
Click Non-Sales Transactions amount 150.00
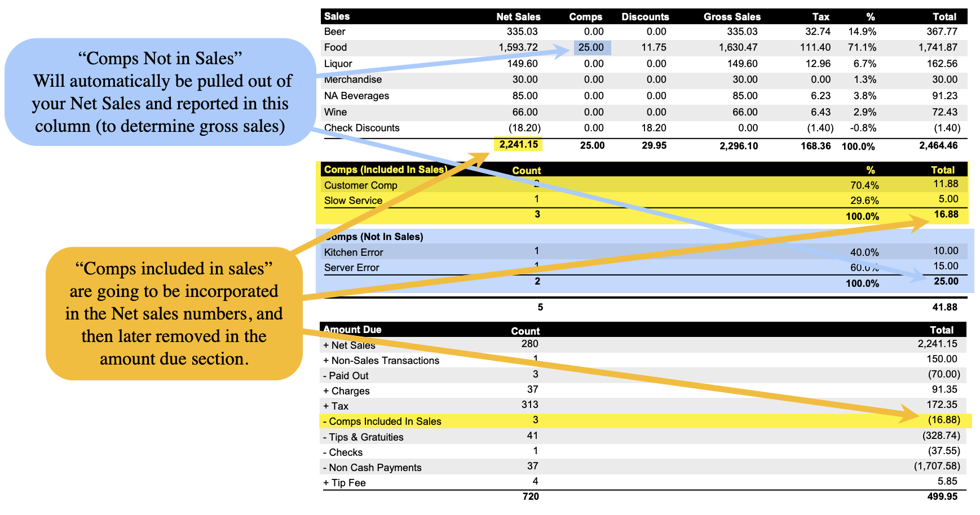pos(942,359)
